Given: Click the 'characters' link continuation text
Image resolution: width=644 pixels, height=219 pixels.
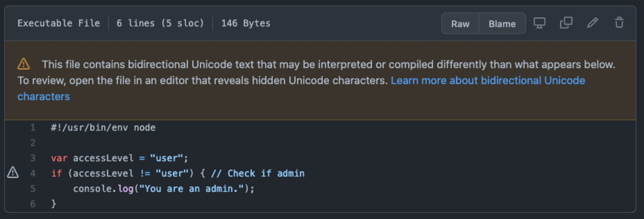Looking at the screenshot, I should [x=44, y=97].
